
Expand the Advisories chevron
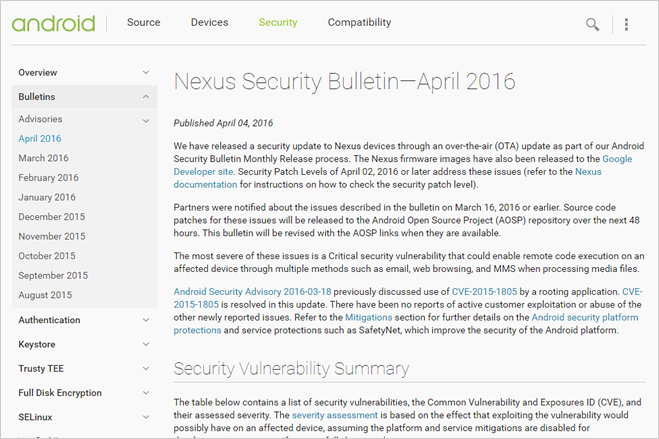click(146, 121)
